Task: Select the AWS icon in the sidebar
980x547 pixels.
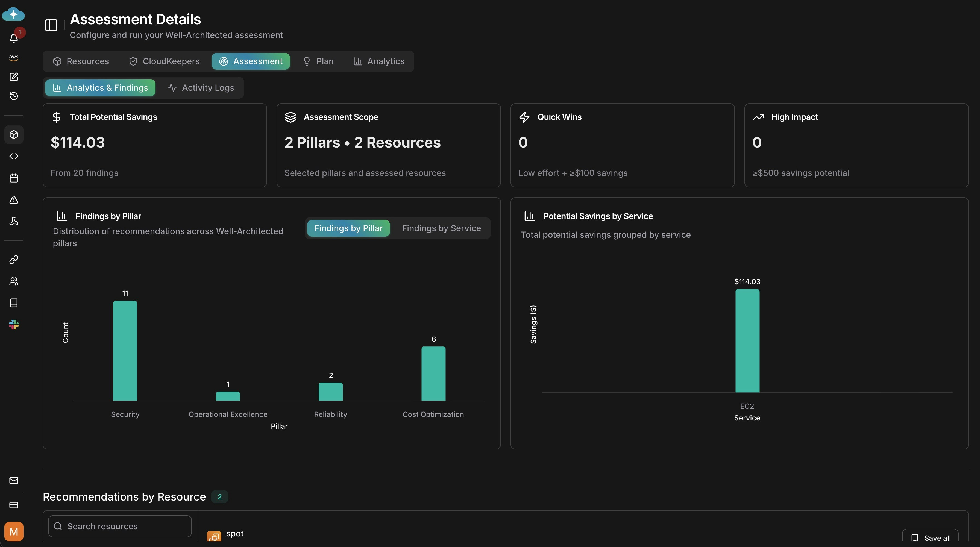Action: click(14, 57)
